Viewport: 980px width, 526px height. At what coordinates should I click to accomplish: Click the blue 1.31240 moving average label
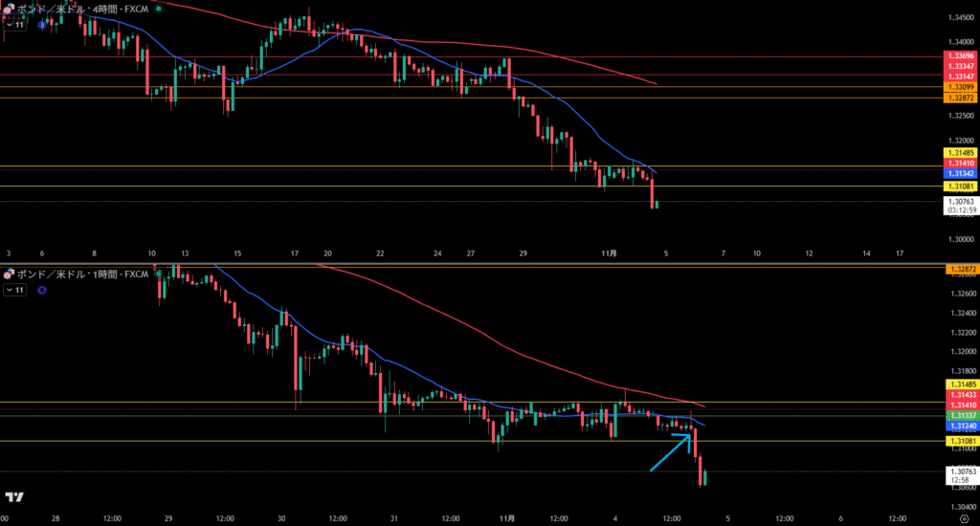(x=960, y=426)
